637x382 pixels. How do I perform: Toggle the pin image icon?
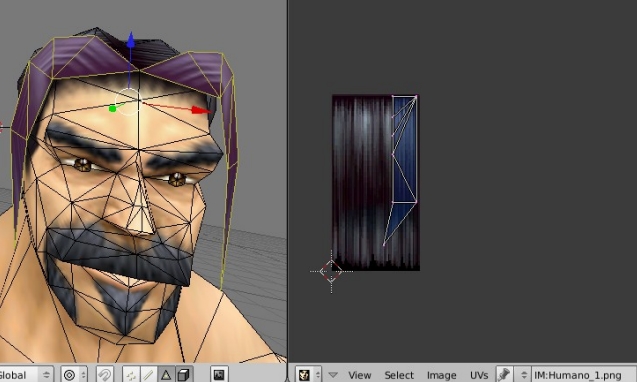click(504, 374)
